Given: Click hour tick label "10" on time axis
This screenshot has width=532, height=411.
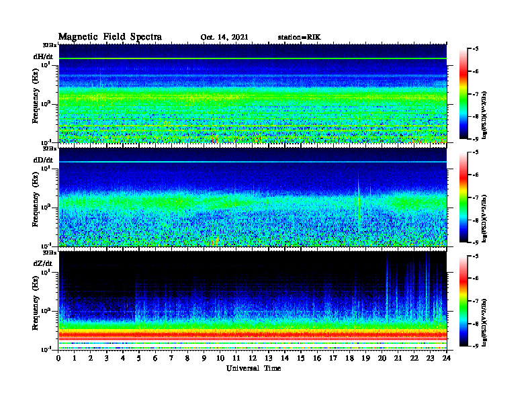Looking at the screenshot, I should pyautogui.click(x=220, y=358).
